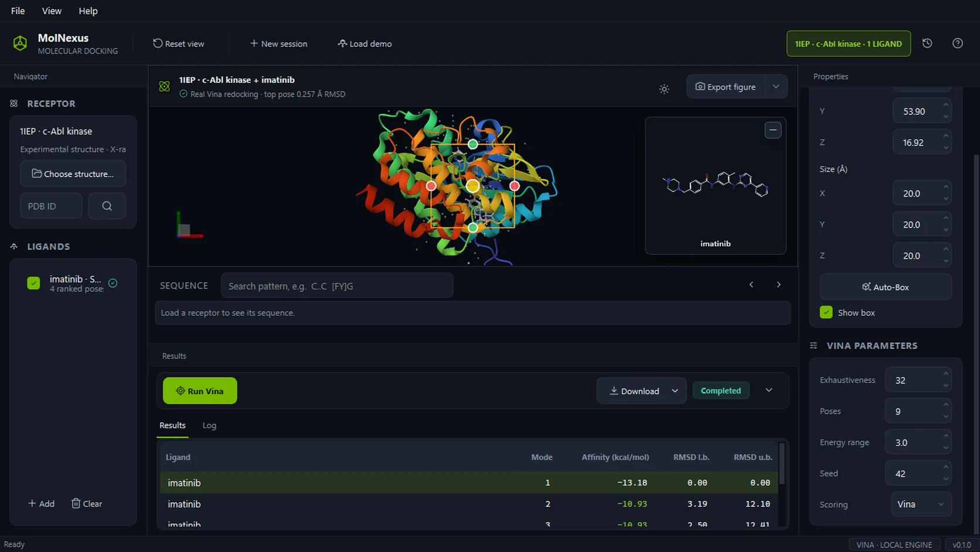Viewport: 980px width, 552px height.
Task: Click imatinib docking status check icon
Action: tap(113, 283)
